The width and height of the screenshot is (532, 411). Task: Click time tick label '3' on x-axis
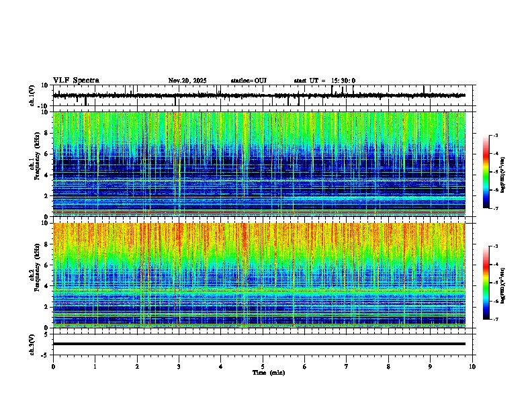[x=179, y=367]
